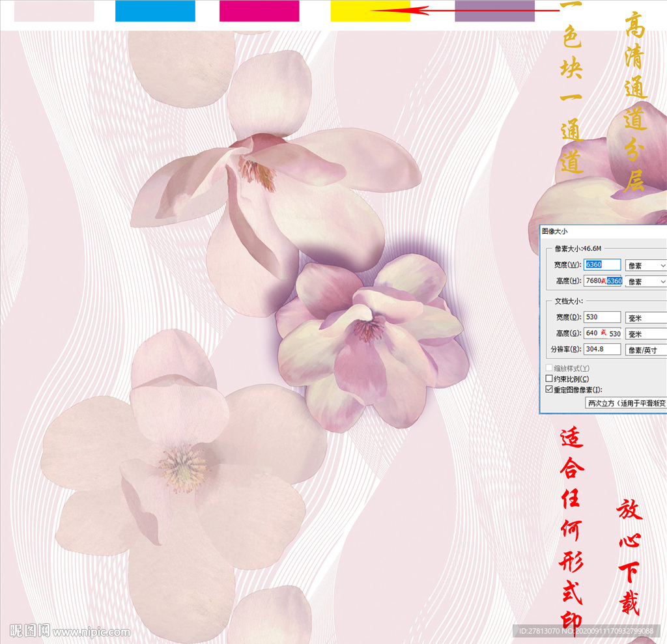Open the 两次立方 resample method dropdown
This screenshot has width=667, height=644.
point(626,404)
